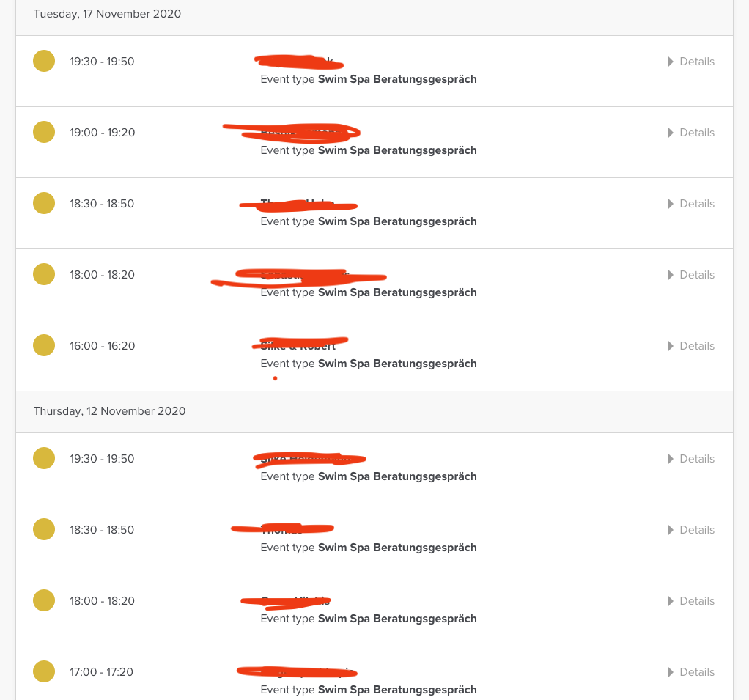Click yellow dot for 16:00 - 16:20 event
The width and height of the screenshot is (749, 700).
coord(44,345)
